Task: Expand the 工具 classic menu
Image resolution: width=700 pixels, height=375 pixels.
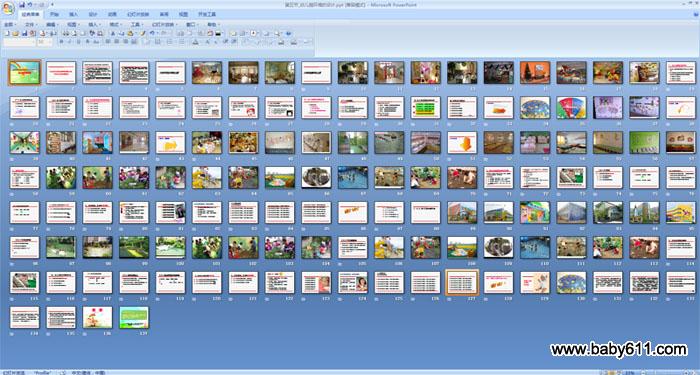Action: pos(137,25)
